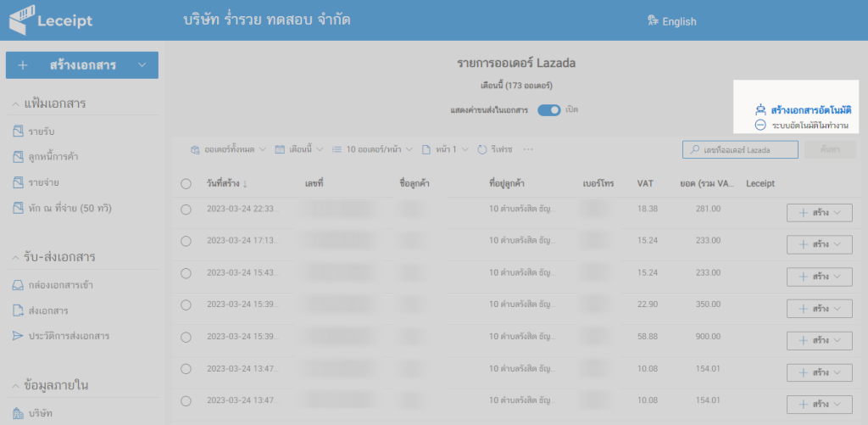The height and width of the screenshot is (425, 868).
Task: Select all orders with header radio circle
Action: pos(186,184)
